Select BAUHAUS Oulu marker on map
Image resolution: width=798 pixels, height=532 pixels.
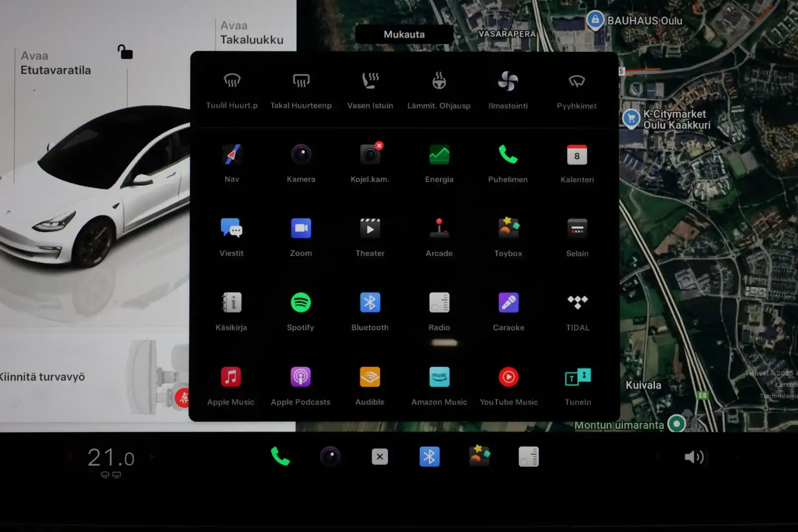click(x=595, y=20)
